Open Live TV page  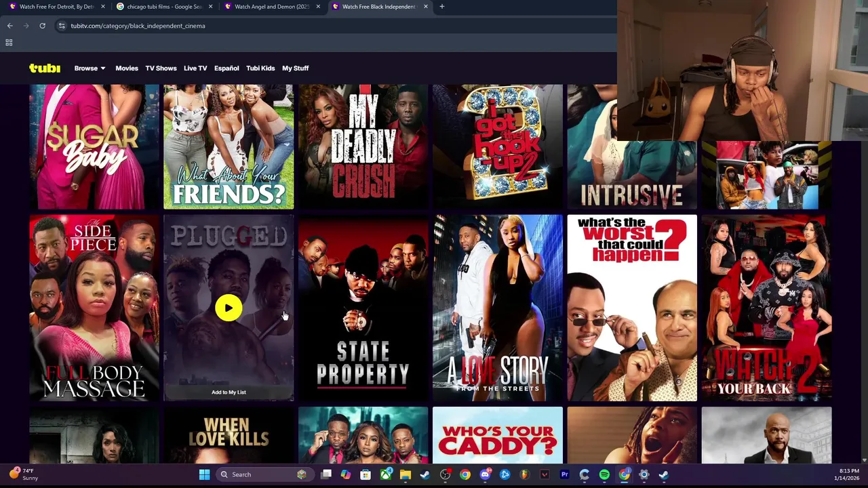click(195, 68)
